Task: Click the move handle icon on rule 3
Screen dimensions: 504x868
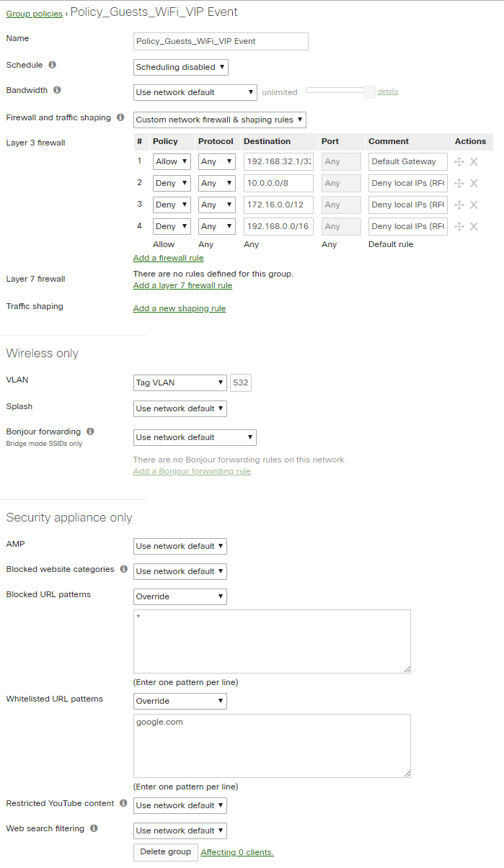Action: (459, 205)
